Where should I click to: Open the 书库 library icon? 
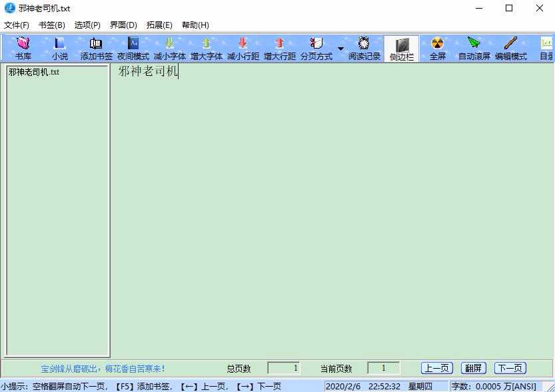click(23, 49)
